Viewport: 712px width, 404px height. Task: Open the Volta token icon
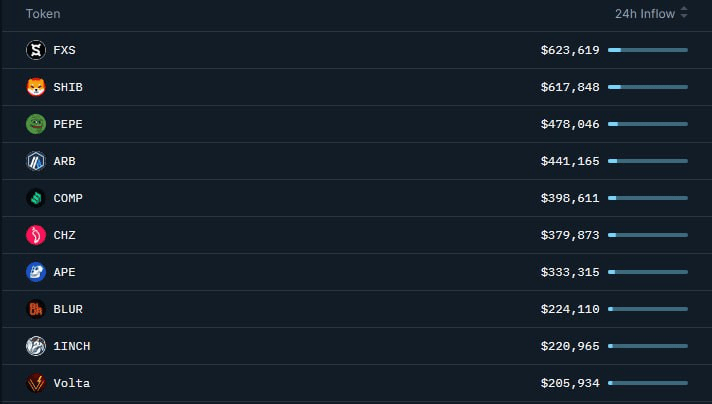click(x=36, y=383)
